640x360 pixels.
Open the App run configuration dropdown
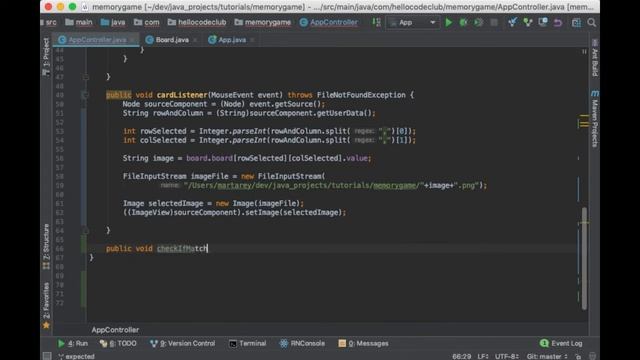click(x=413, y=22)
